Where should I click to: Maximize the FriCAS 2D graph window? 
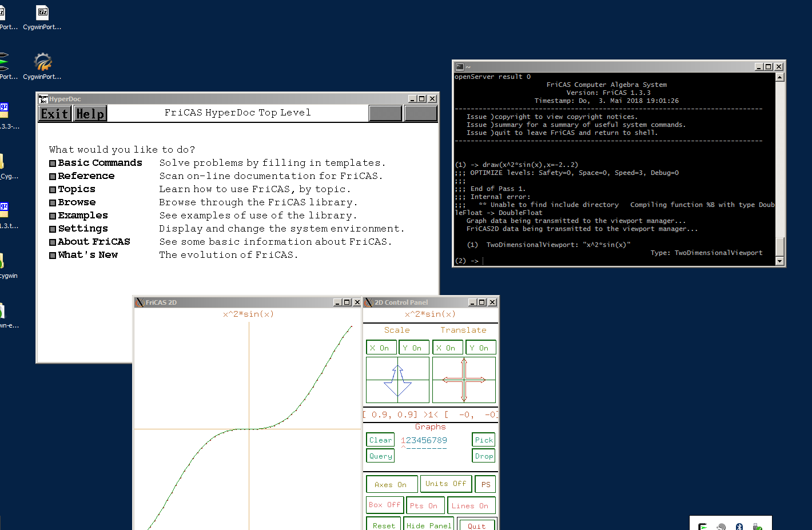tap(347, 302)
